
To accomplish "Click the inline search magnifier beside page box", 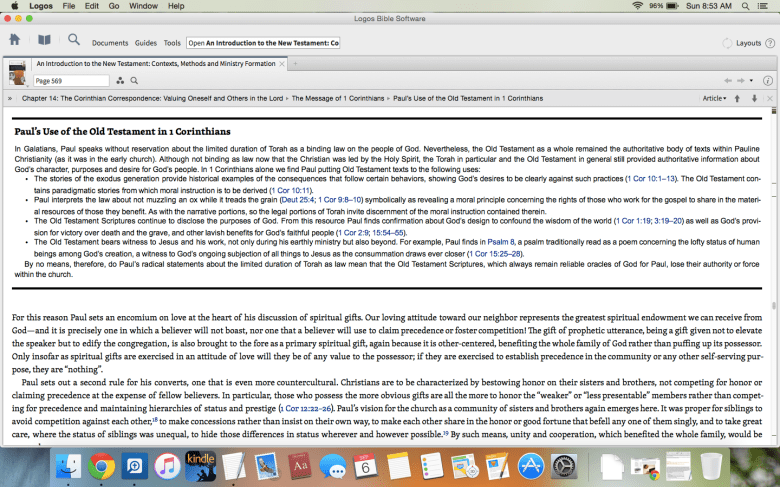I will (134, 80).
